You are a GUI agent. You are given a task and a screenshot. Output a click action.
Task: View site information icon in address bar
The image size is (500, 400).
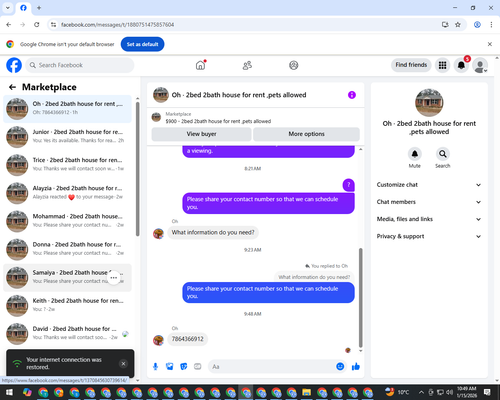53,25
